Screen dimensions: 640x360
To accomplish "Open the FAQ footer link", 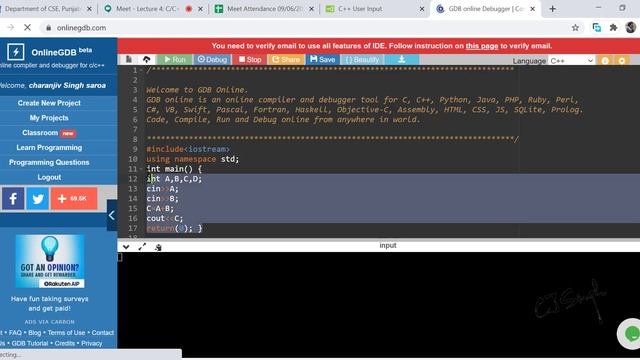I will tap(15, 333).
